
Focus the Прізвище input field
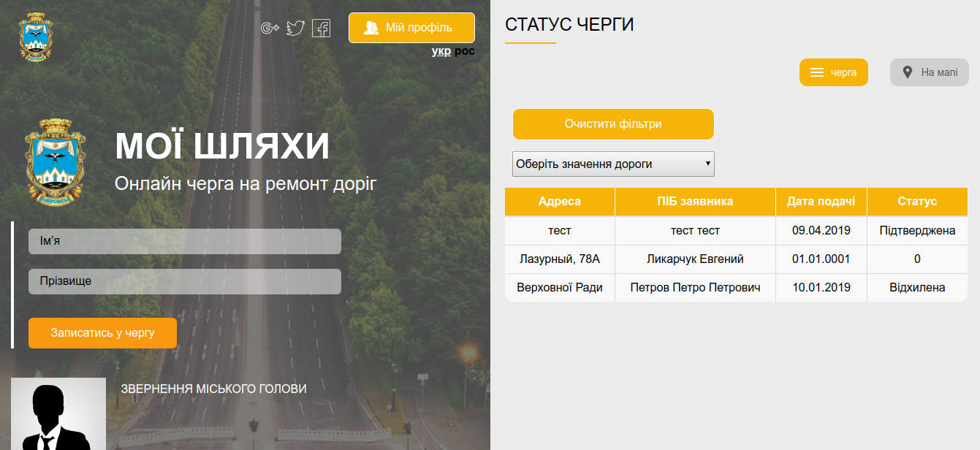(x=185, y=281)
